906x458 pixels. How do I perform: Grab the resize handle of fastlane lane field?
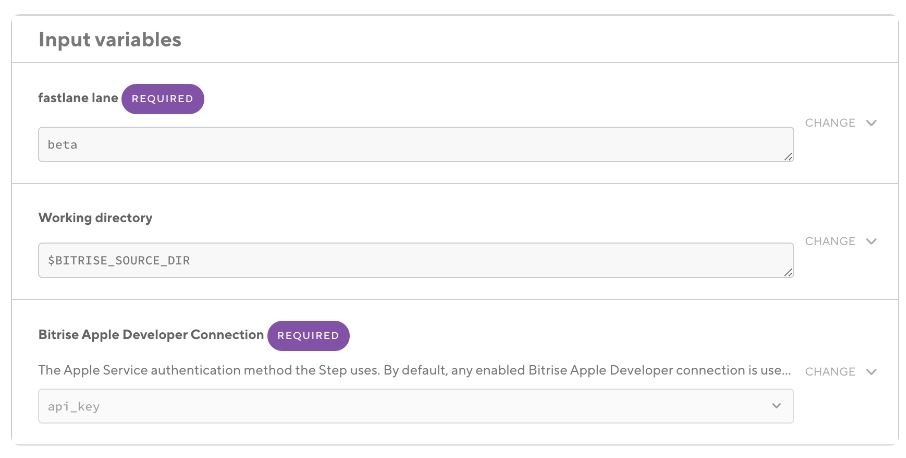pyautogui.click(x=788, y=155)
